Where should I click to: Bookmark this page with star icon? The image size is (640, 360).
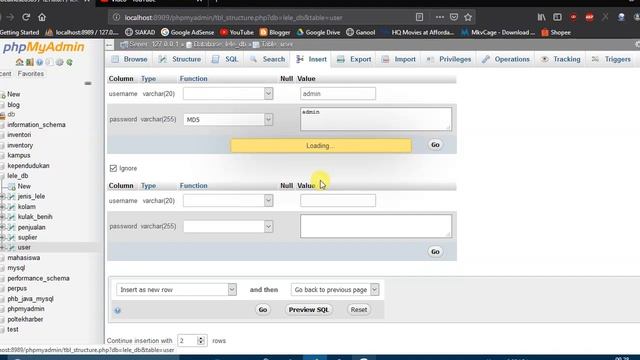[x=468, y=17]
